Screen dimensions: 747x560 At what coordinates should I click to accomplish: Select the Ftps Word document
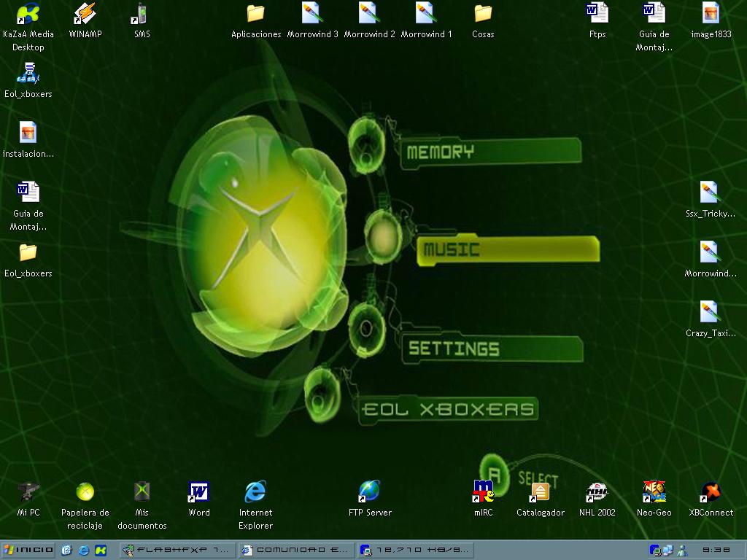(x=597, y=15)
